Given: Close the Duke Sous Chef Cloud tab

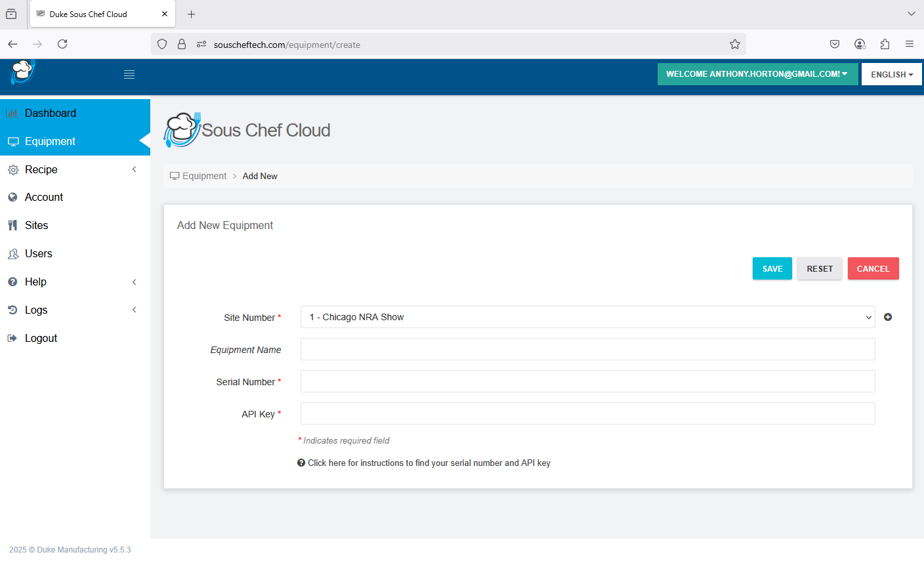Looking at the screenshot, I should [165, 14].
